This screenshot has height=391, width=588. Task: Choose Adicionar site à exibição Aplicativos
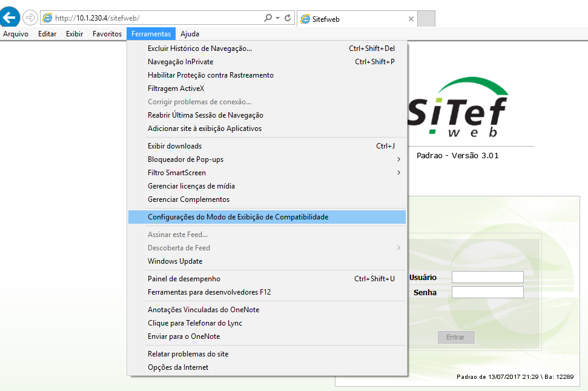pyautogui.click(x=267, y=129)
